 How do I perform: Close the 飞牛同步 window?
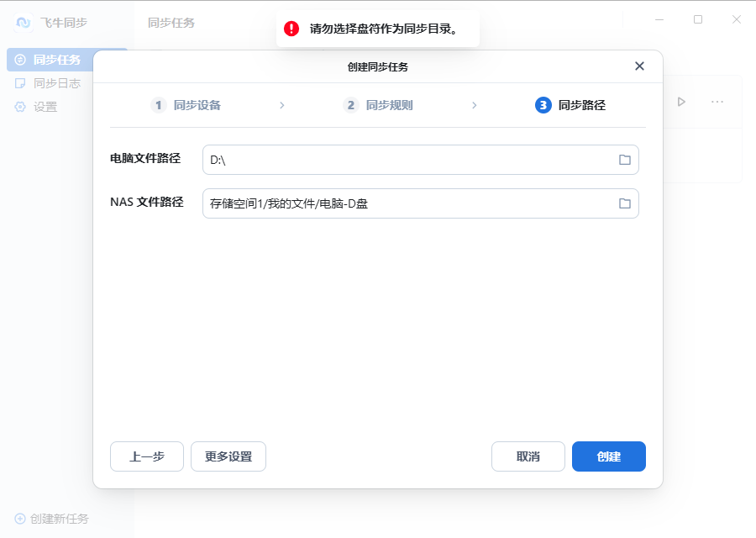click(x=736, y=20)
